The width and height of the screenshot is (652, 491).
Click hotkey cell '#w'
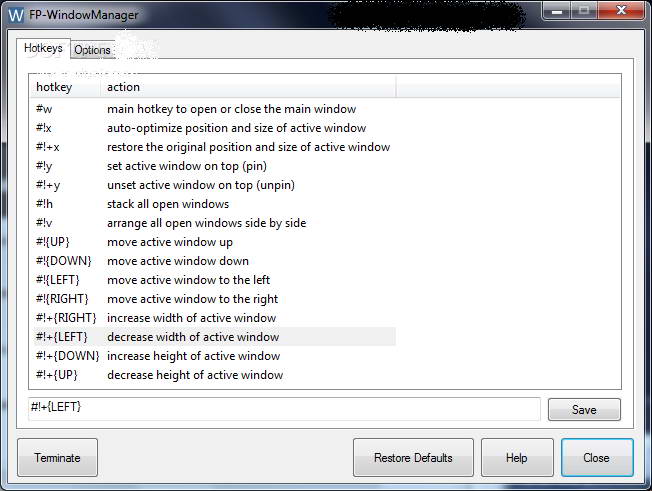coord(44,109)
